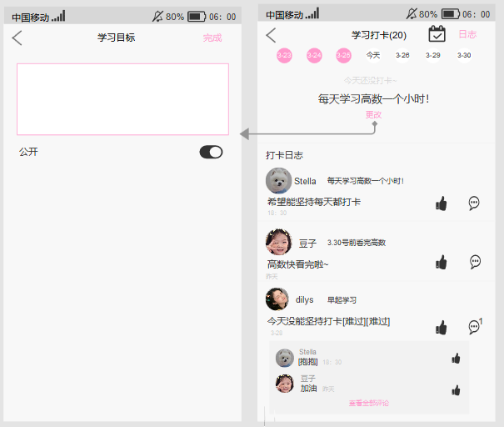Viewport: 504px width, 427px height.
Task: Open Stella's avatar in the comment reply
Action: pos(285,358)
